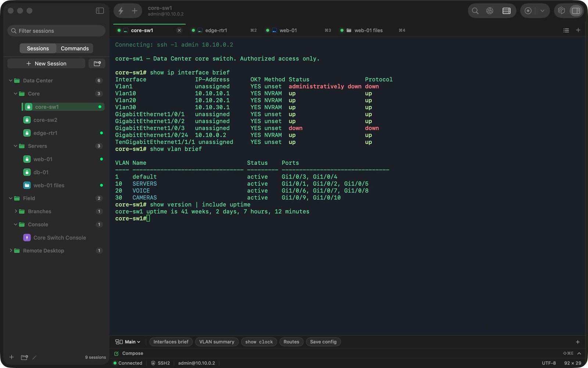This screenshot has height=368, width=588.
Task: Expand the Compose panel chevron
Action: (x=579, y=353)
